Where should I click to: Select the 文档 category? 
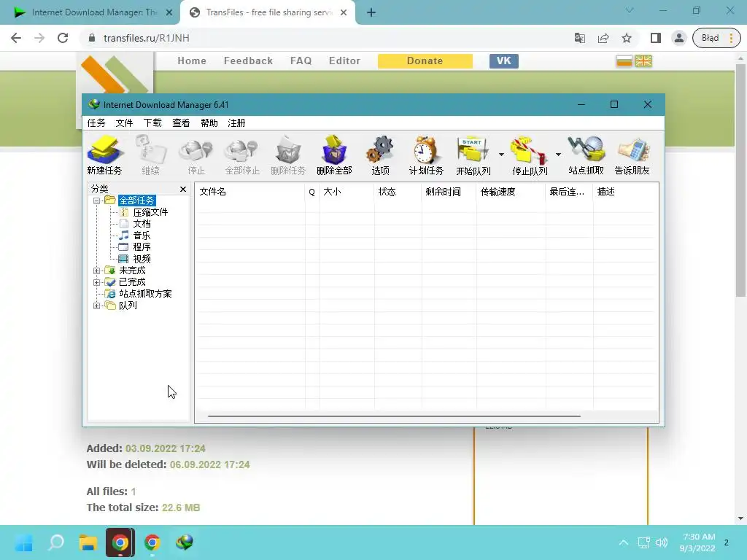tap(142, 224)
